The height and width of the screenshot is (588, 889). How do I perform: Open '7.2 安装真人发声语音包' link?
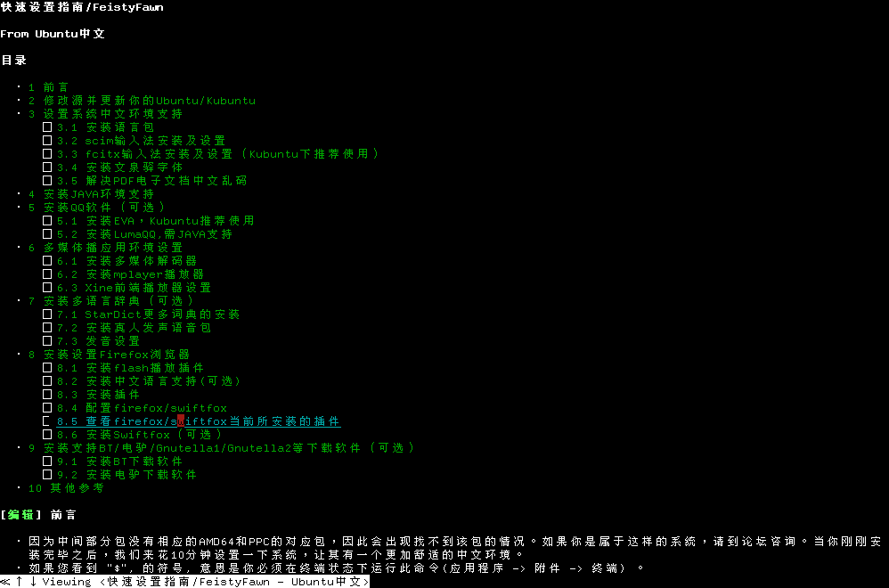(134, 328)
